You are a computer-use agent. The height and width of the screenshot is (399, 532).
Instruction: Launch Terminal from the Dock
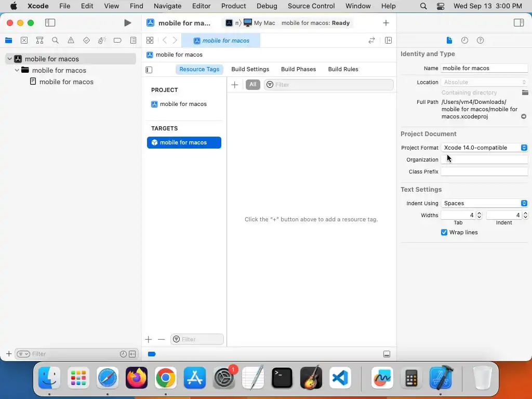pyautogui.click(x=282, y=378)
